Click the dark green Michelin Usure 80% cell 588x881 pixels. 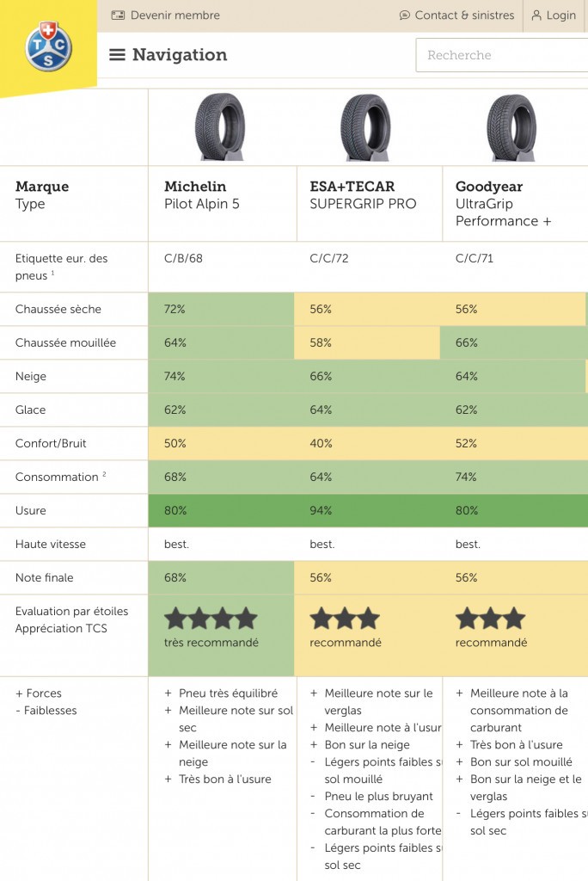(x=221, y=511)
